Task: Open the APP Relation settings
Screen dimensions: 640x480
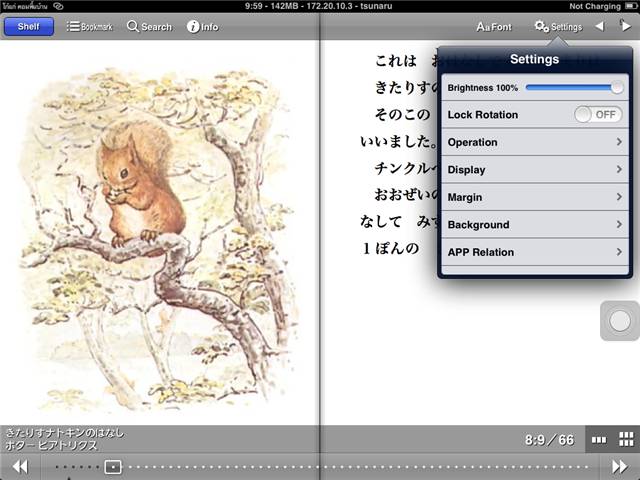Action: click(x=535, y=252)
